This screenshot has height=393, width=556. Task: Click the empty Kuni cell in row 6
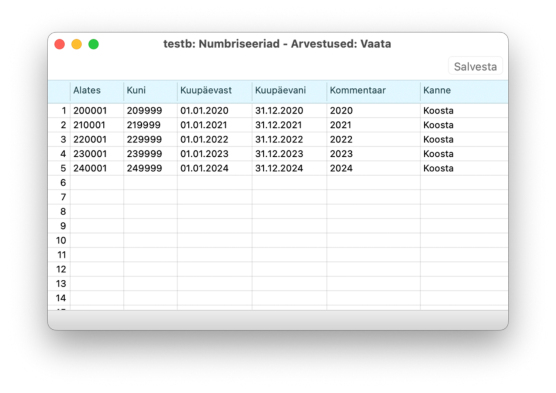[x=150, y=183]
